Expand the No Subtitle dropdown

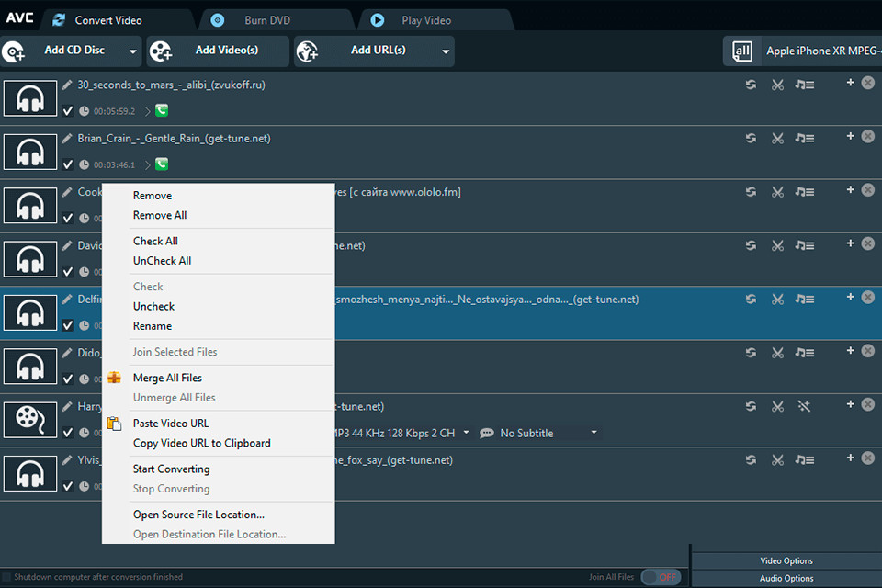594,432
